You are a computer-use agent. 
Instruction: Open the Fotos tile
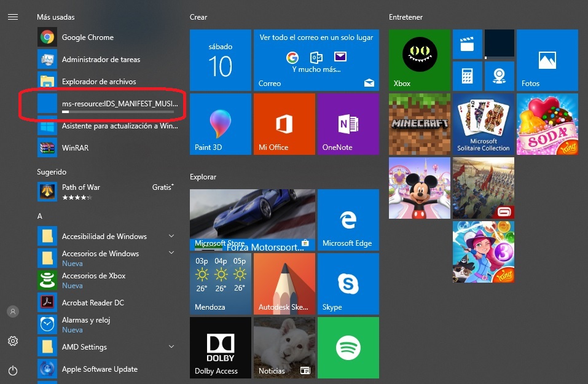[547, 60]
